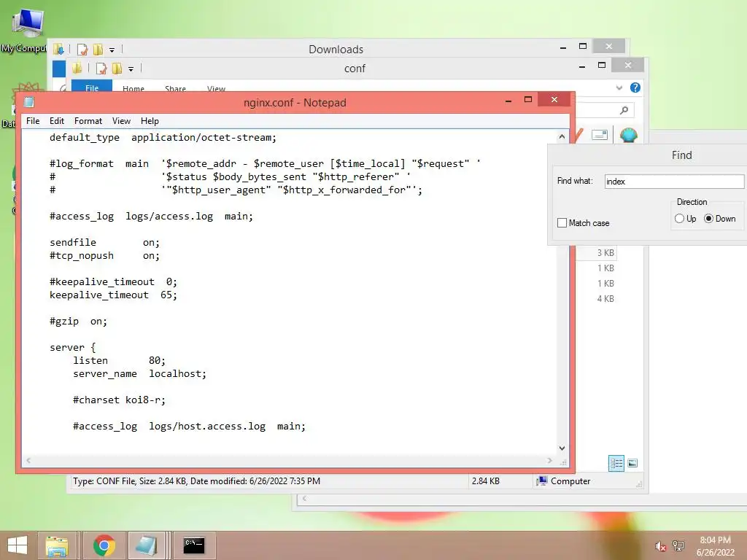Click the 2.84 KB status bar entry
This screenshot has width=747, height=560.
(485, 481)
